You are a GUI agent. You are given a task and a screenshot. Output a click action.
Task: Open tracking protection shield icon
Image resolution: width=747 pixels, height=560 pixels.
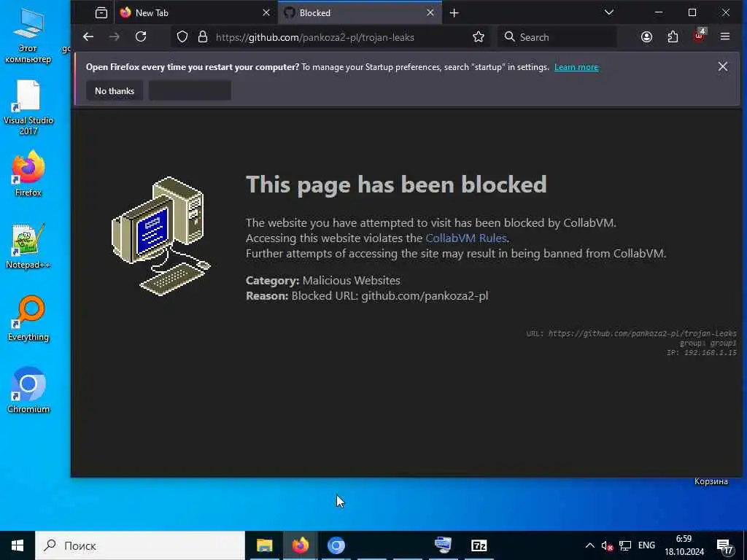182,37
